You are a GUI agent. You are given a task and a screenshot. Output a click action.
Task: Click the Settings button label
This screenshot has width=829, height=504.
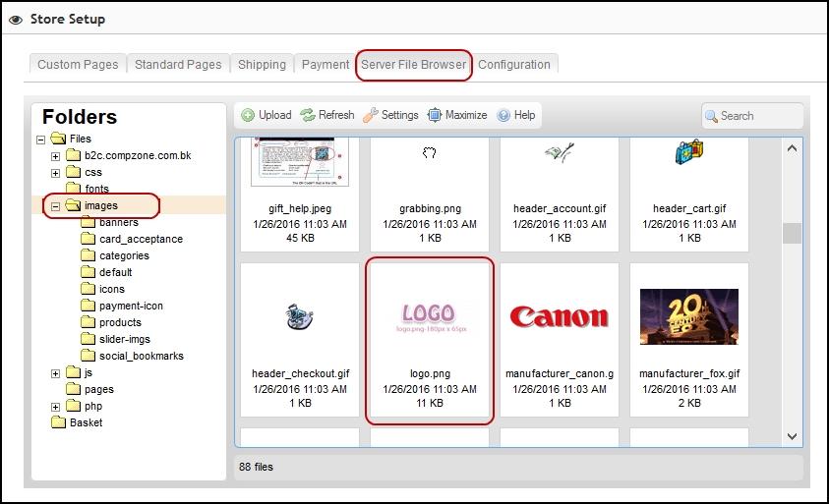pos(399,115)
